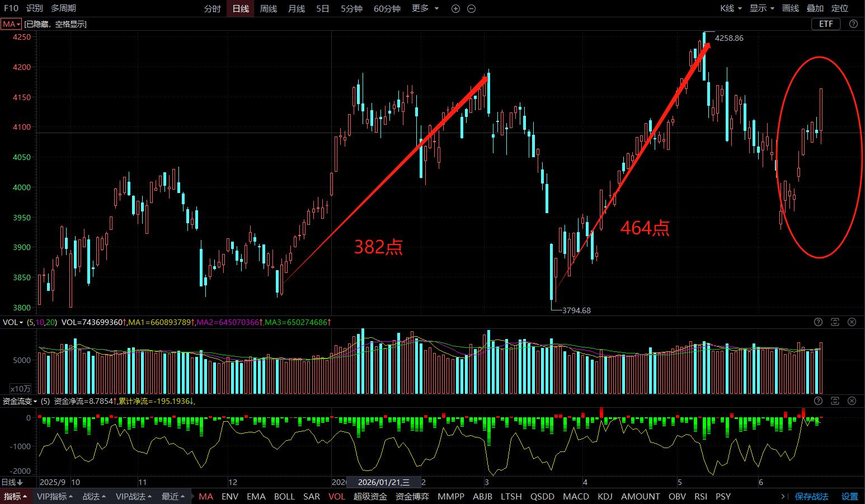Close the VOL indicator panel
The height and width of the screenshot is (504, 865).
[852, 322]
